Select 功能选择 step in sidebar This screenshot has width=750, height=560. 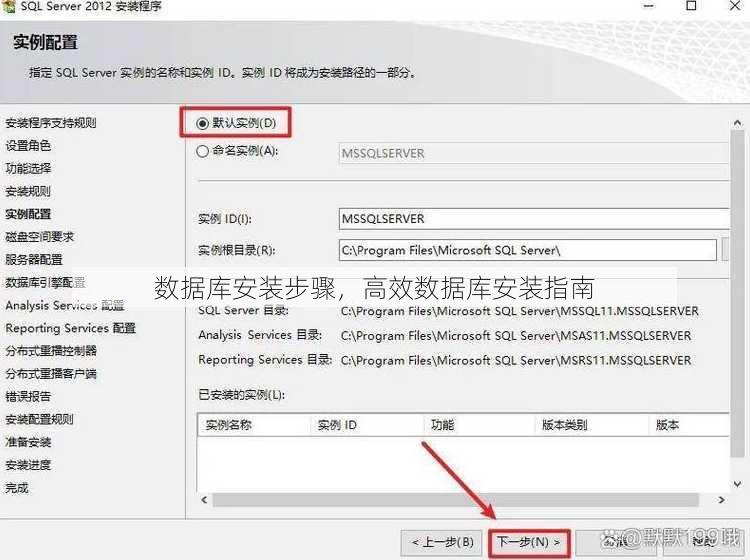point(28,168)
